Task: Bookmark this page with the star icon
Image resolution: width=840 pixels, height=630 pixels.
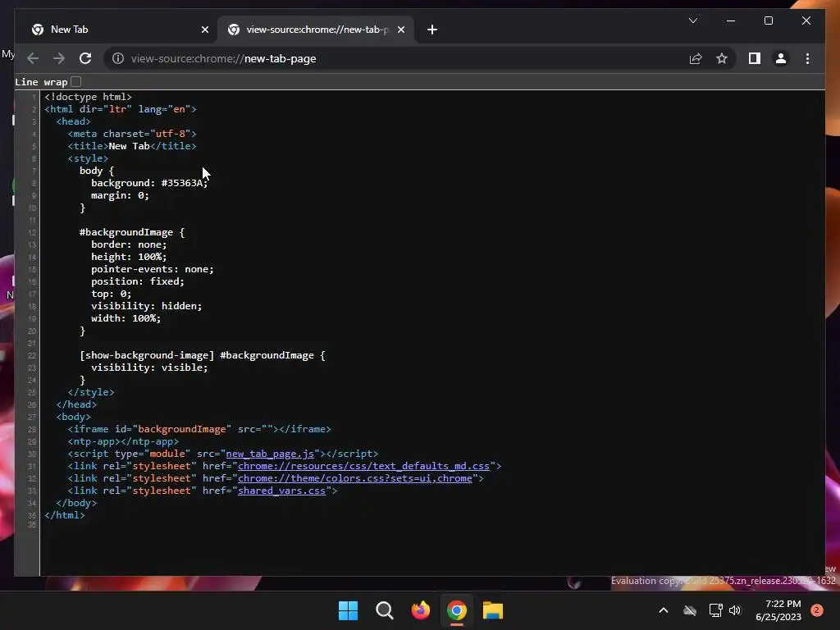Action: coord(722,58)
